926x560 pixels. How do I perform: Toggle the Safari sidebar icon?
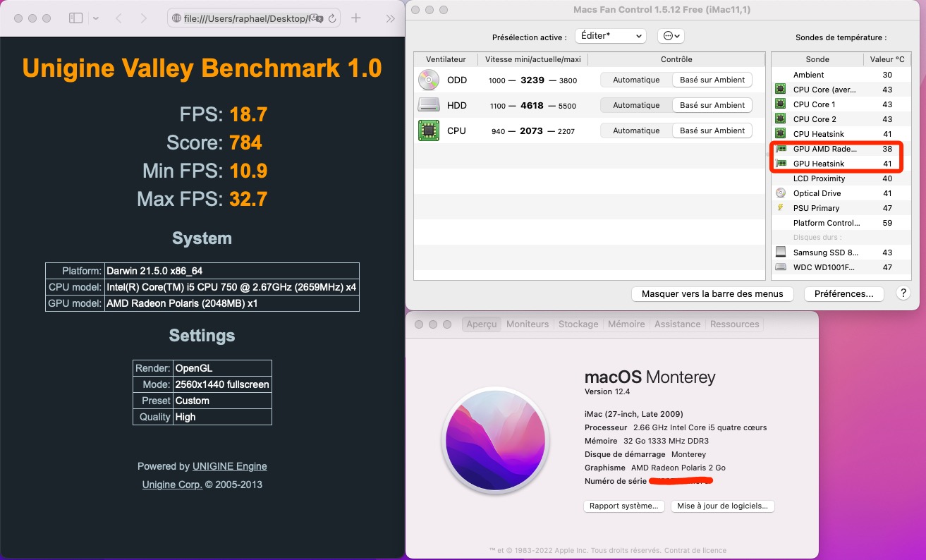click(x=75, y=18)
